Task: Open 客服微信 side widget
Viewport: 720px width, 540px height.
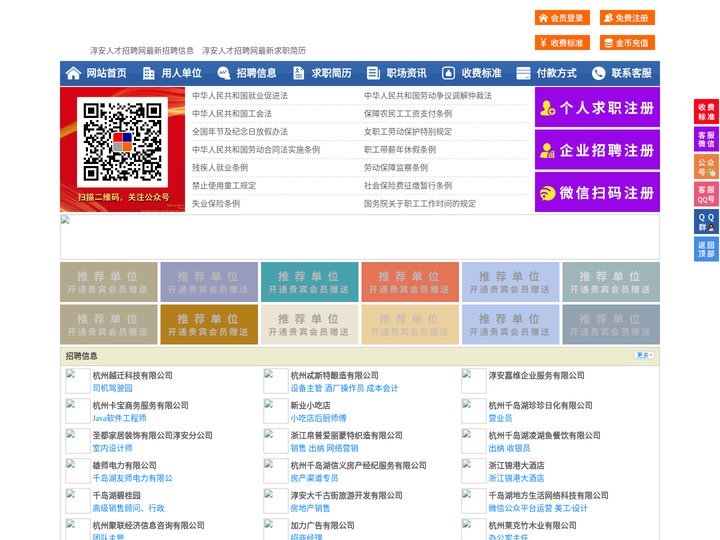Action: pyautogui.click(x=706, y=139)
